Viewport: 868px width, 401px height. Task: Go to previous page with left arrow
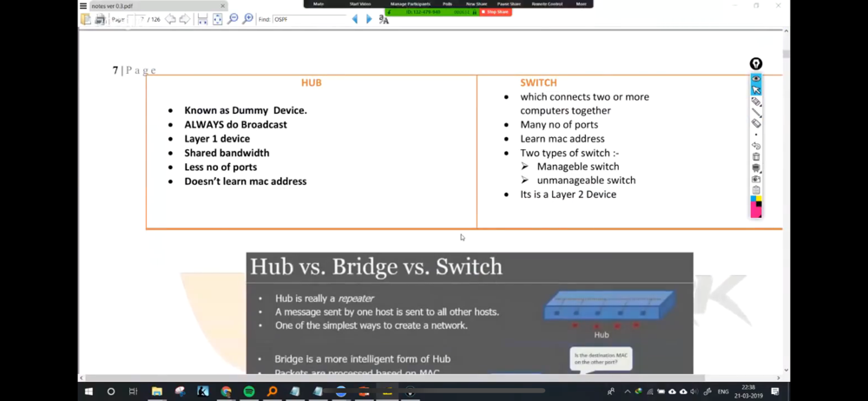[x=170, y=19]
